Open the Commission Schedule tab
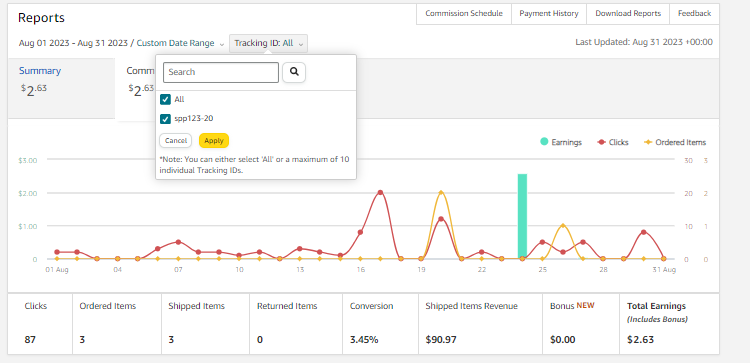Image resolution: width=750 pixels, height=363 pixels. click(464, 14)
